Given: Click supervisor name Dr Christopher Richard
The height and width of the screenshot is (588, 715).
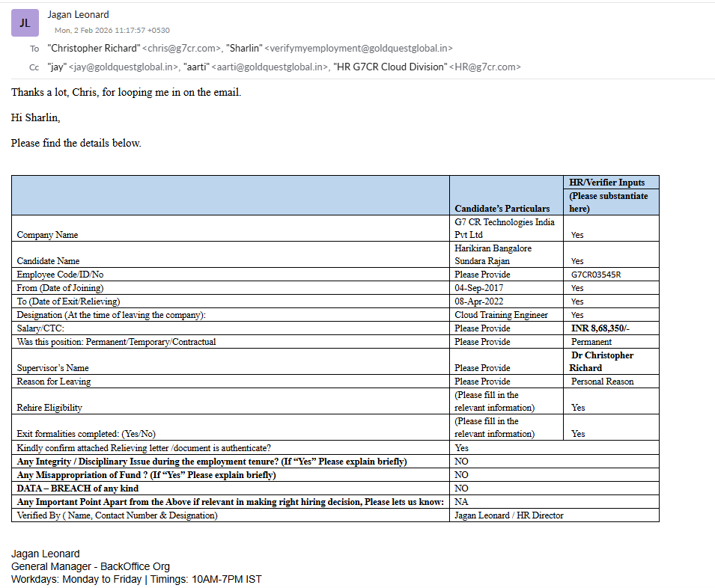Looking at the screenshot, I should (x=602, y=361).
